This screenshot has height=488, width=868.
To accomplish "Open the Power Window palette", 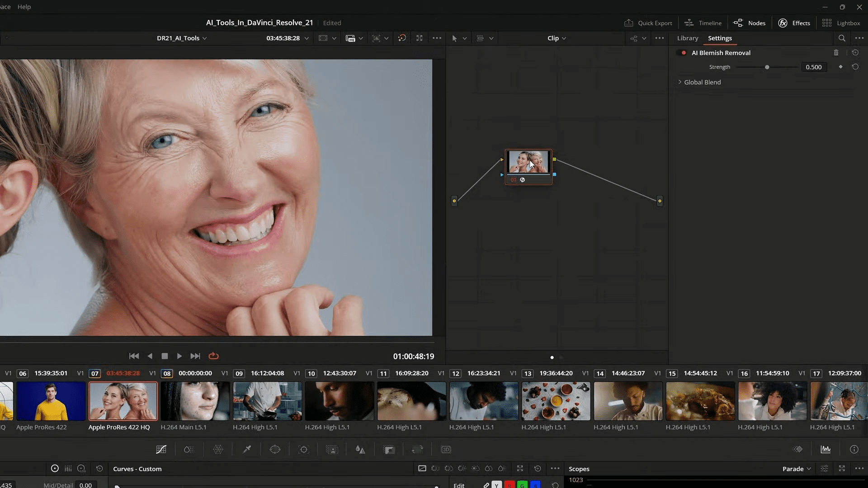I will [275, 449].
